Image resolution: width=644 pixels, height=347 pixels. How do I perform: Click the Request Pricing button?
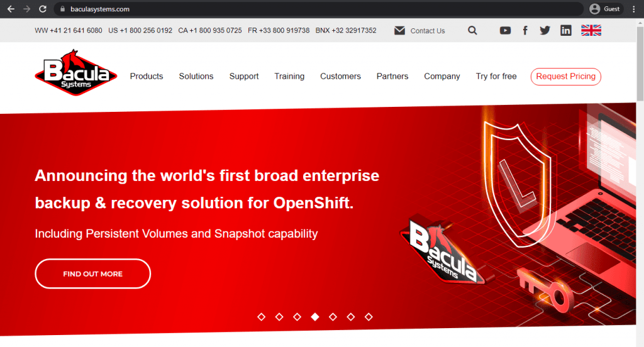(565, 77)
